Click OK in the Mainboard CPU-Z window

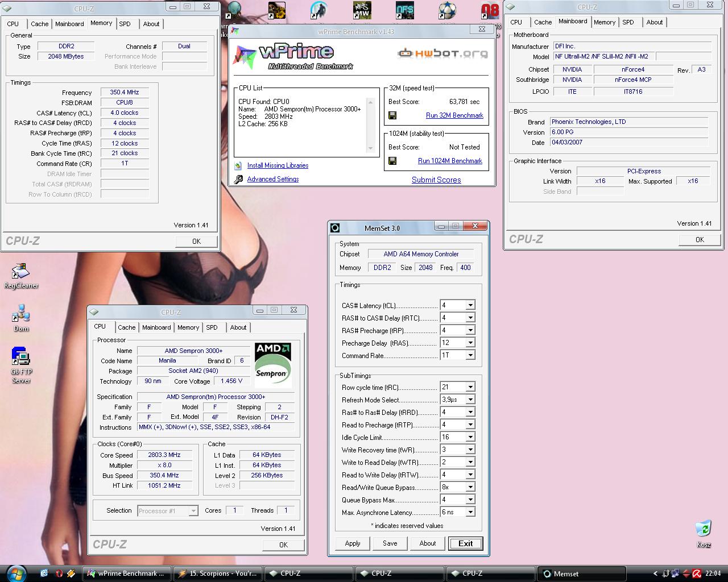point(700,240)
